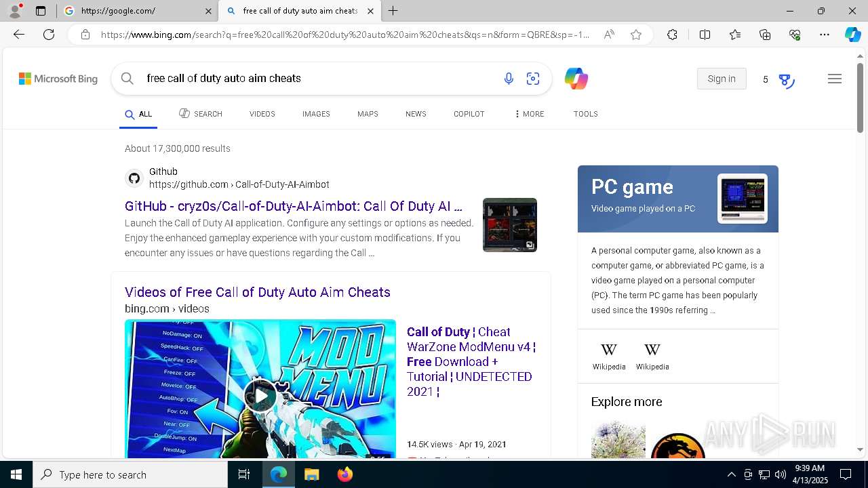Launch Firefox from taskbar
The width and height of the screenshot is (868, 488).
pyautogui.click(x=344, y=474)
